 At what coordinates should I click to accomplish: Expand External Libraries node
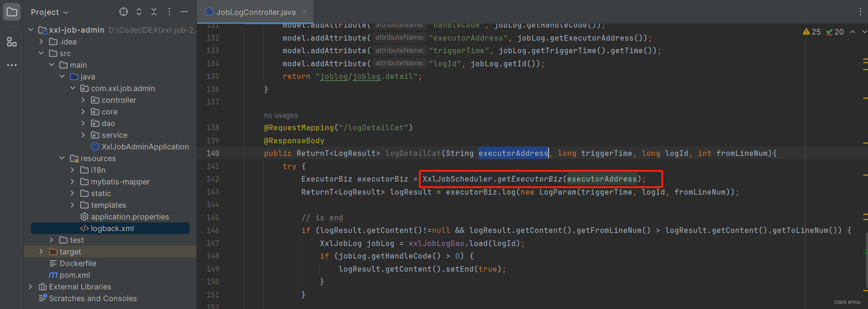pyautogui.click(x=31, y=287)
